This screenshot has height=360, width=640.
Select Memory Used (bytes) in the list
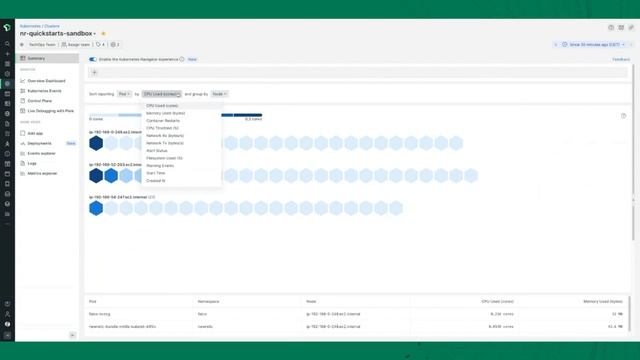point(182,113)
